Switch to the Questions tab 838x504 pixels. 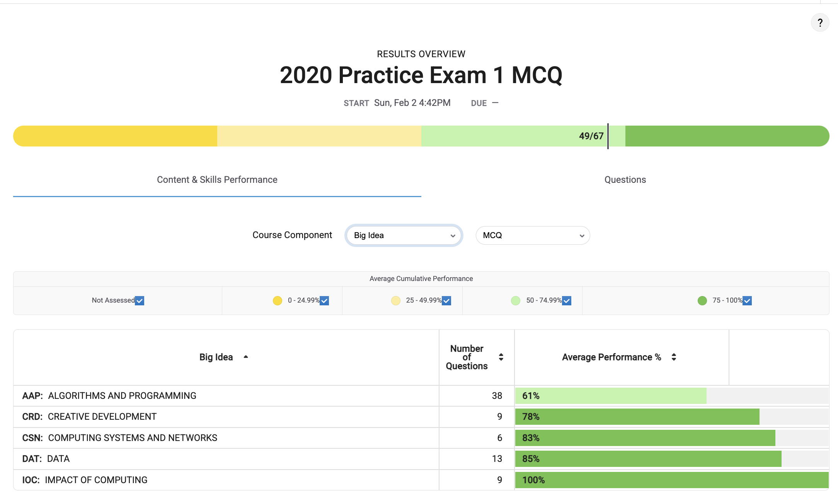click(x=625, y=180)
